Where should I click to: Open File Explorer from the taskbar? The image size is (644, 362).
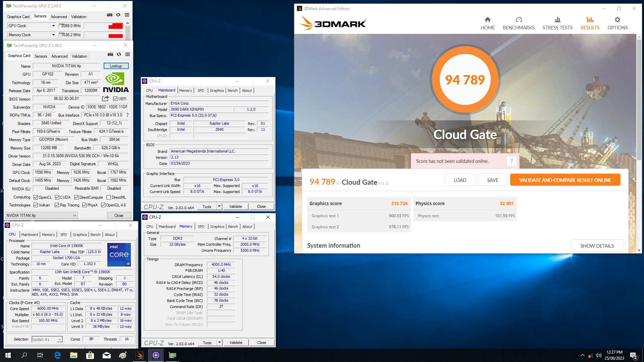[73, 355]
